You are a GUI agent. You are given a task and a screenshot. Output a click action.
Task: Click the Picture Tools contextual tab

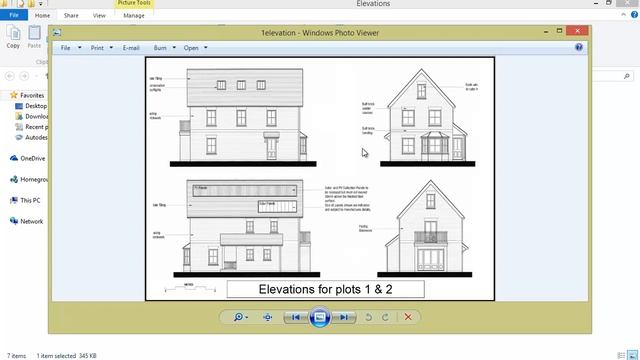click(x=134, y=3)
